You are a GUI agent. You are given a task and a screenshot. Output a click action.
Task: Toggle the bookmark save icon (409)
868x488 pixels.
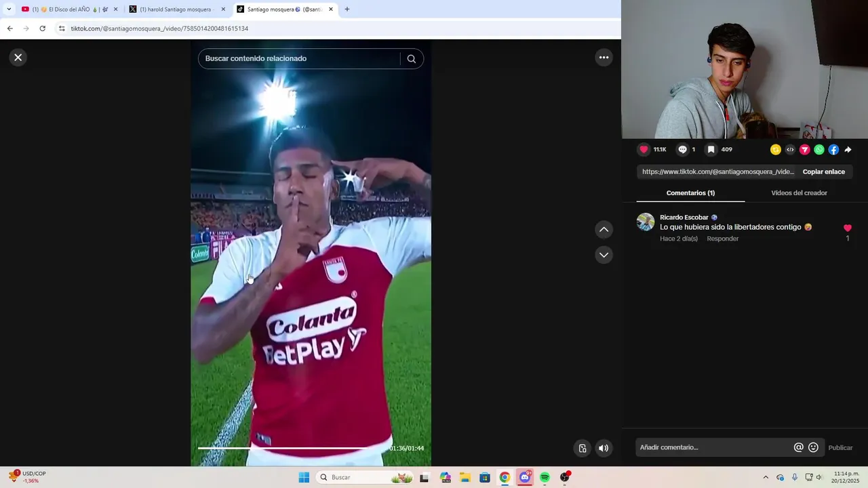[711, 150]
